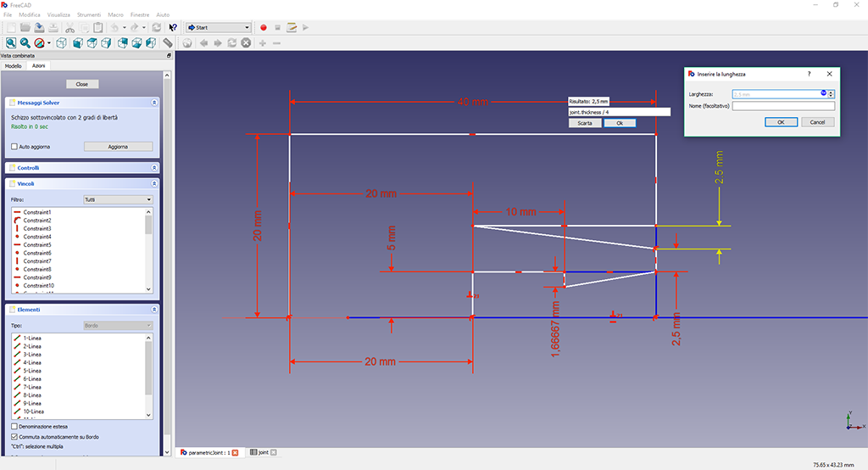
Task: Collapse the Elementi section
Action: pos(154,310)
